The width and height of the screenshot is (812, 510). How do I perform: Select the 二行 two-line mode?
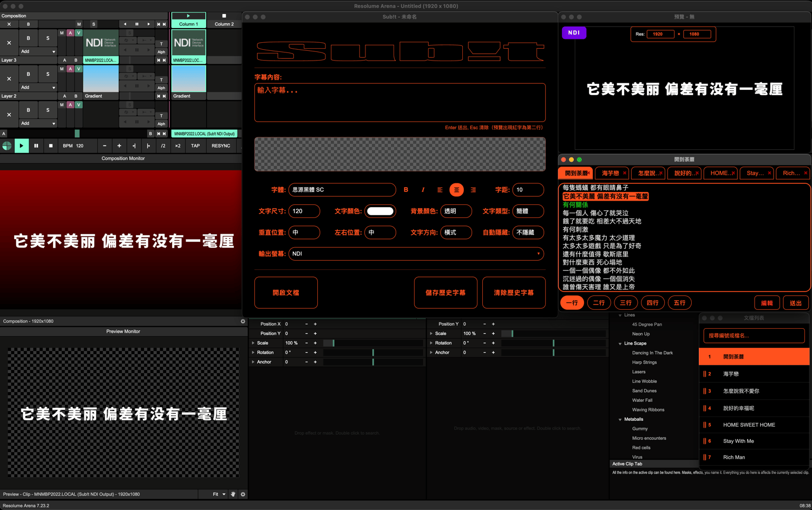click(599, 303)
